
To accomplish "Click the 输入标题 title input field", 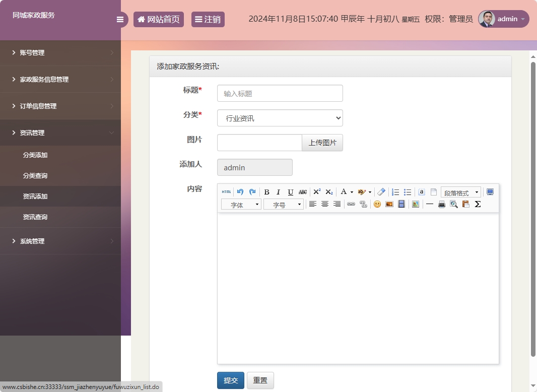I will (x=280, y=93).
